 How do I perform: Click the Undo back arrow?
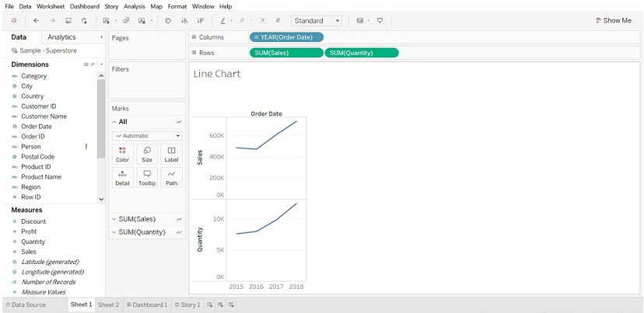[x=36, y=20]
